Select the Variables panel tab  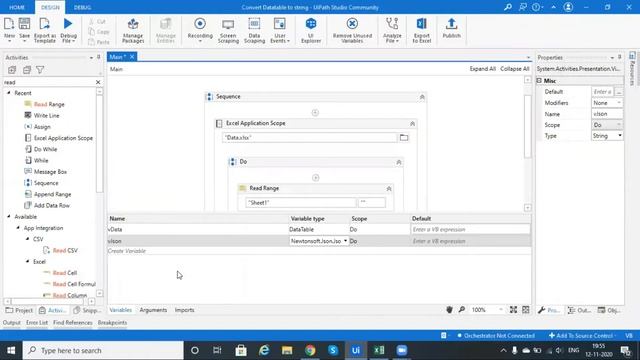(120, 310)
